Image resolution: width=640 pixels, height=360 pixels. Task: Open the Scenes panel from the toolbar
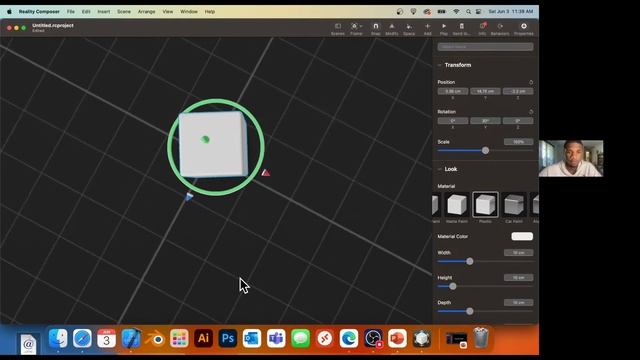[338, 29]
